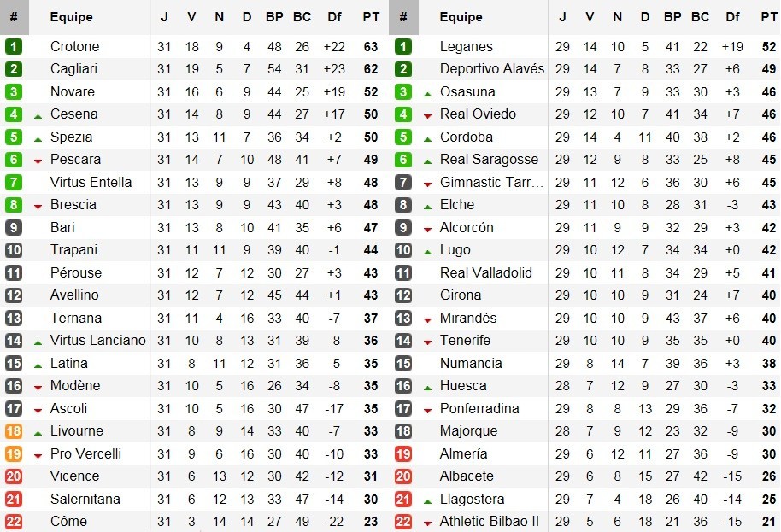Screen dimensions: 781x532
Task: Click the red down arrow beside Pescara
Action: click(38, 161)
